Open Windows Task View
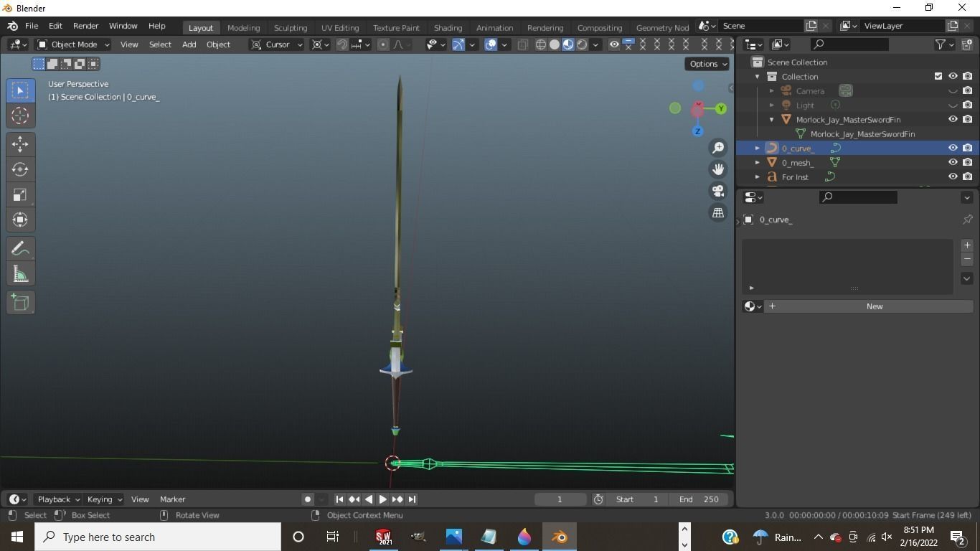 [333, 537]
